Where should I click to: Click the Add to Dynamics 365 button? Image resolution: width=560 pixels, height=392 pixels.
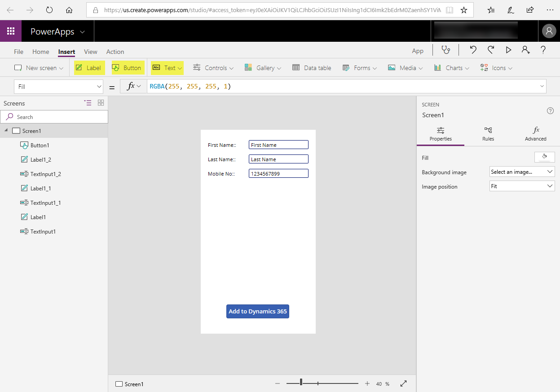[258, 311]
